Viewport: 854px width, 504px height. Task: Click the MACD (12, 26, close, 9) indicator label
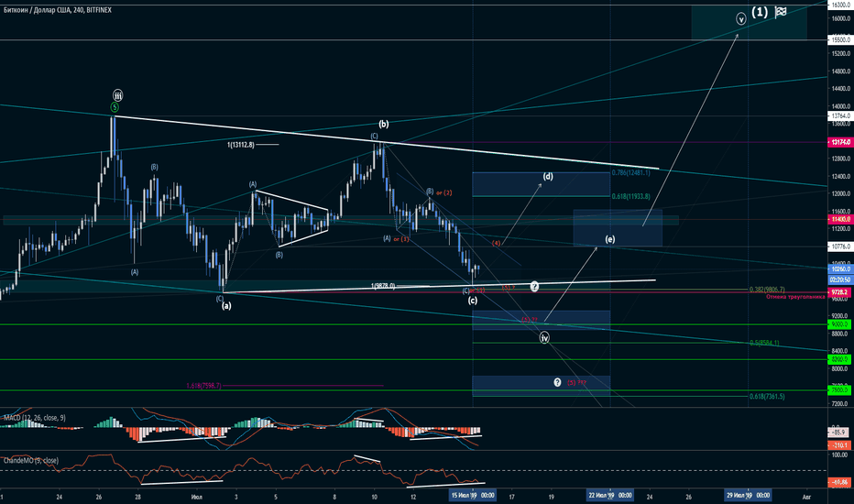coord(34,418)
